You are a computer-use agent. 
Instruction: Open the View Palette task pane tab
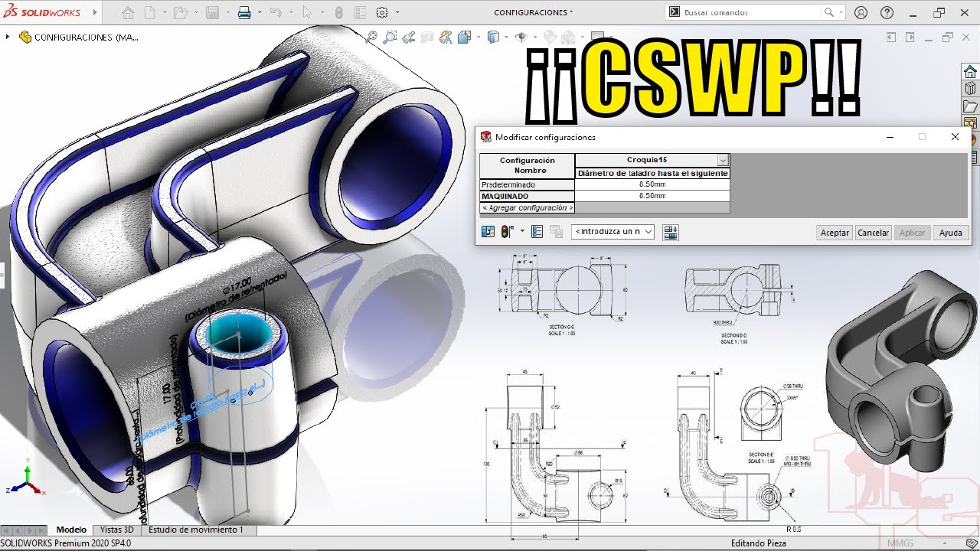pos(970,122)
